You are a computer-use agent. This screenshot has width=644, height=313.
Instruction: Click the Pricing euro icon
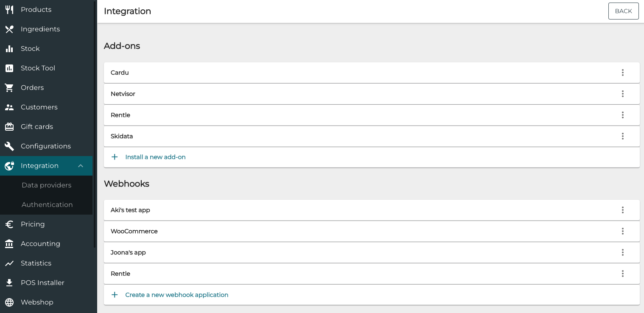click(x=9, y=224)
